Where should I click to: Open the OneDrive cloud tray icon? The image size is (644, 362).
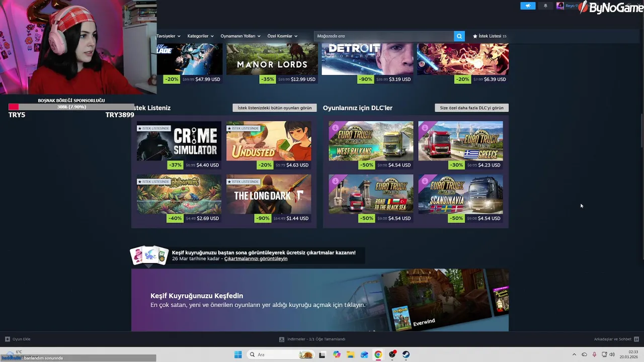(584, 354)
